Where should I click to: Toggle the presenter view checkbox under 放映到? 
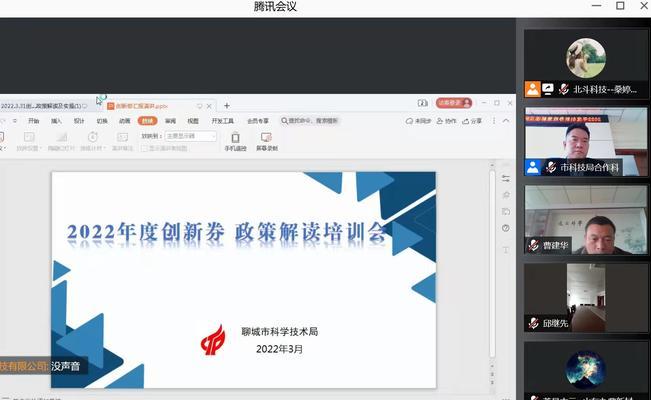[144, 148]
